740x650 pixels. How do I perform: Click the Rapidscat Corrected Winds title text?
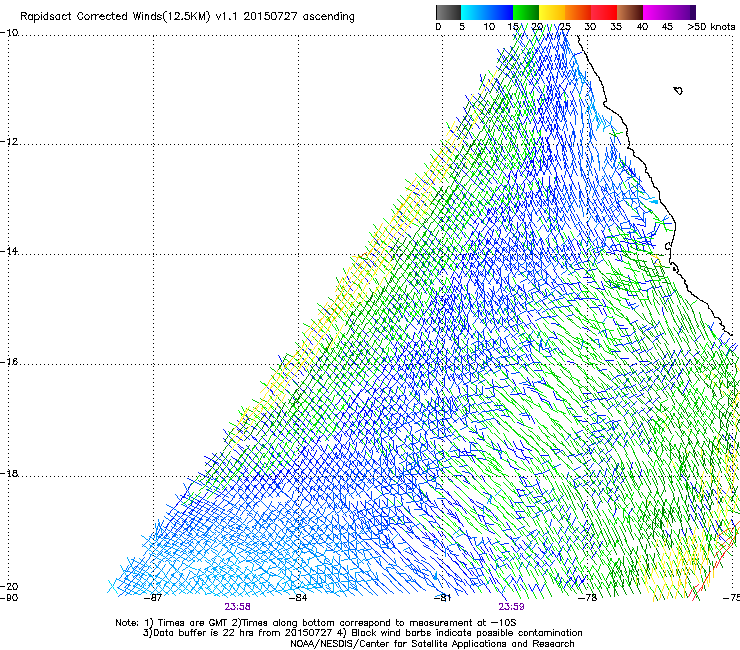click(187, 16)
